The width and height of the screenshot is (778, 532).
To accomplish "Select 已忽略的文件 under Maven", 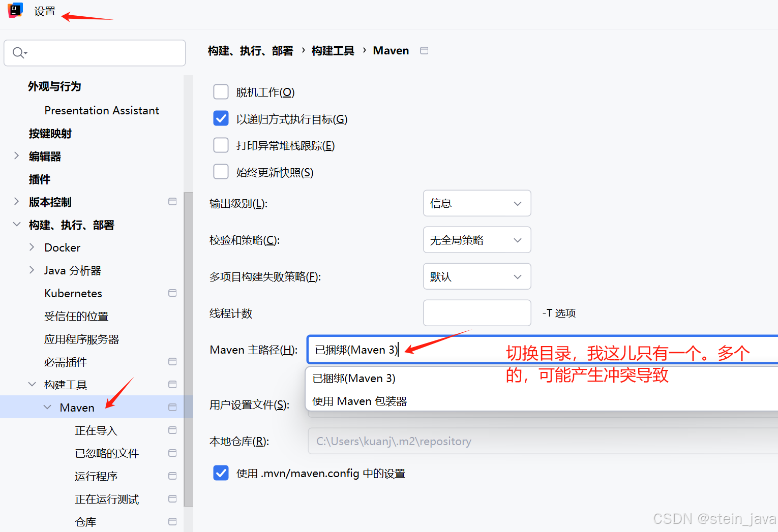I will (x=107, y=453).
